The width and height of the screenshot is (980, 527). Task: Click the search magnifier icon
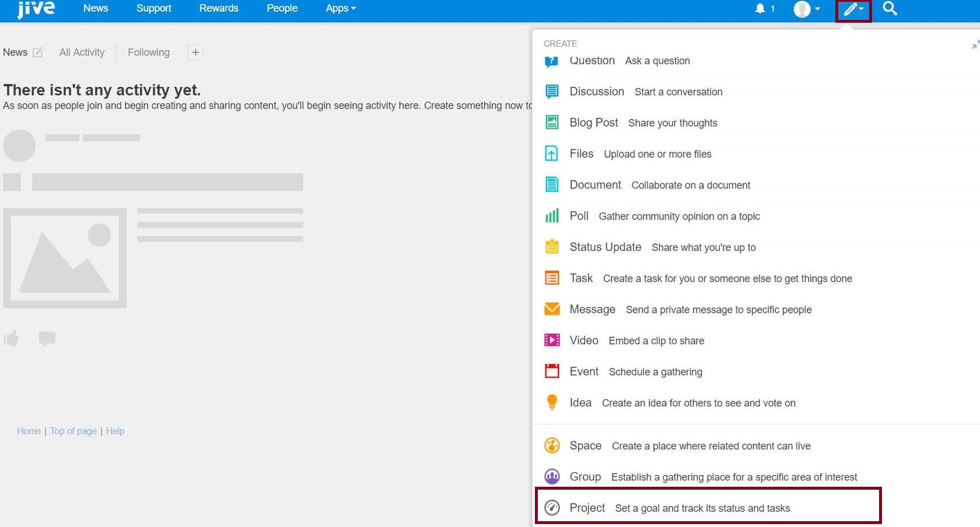pyautogui.click(x=889, y=9)
